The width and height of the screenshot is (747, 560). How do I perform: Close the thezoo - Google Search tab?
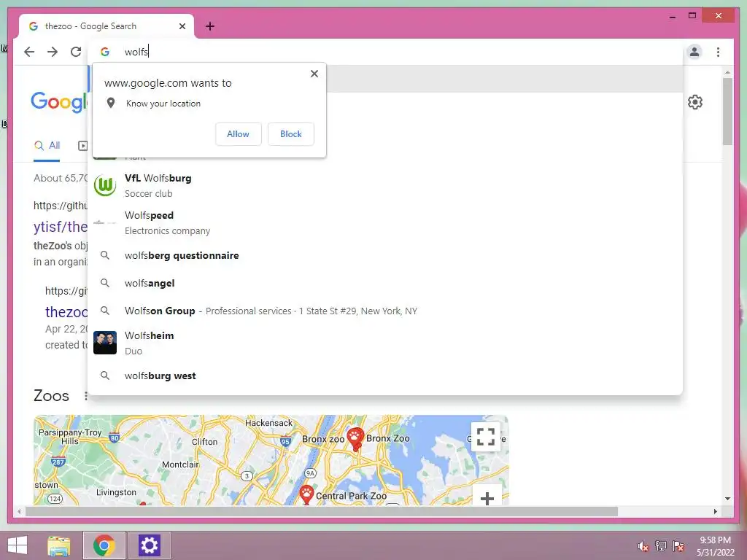tap(182, 26)
